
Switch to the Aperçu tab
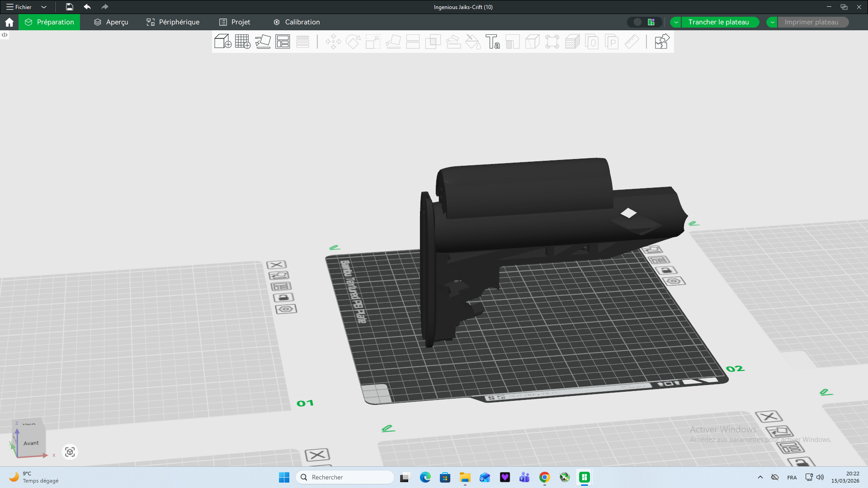click(111, 22)
